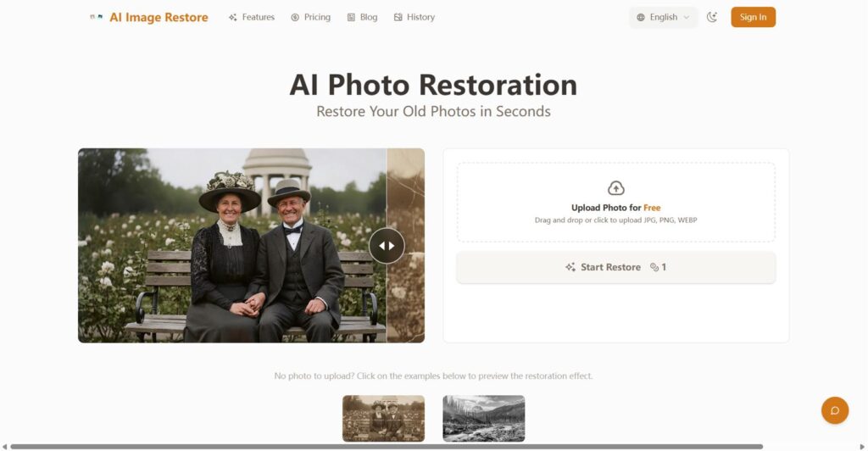The image size is (868, 451).
Task: Click the before/after comparison slider handle
Action: click(387, 246)
